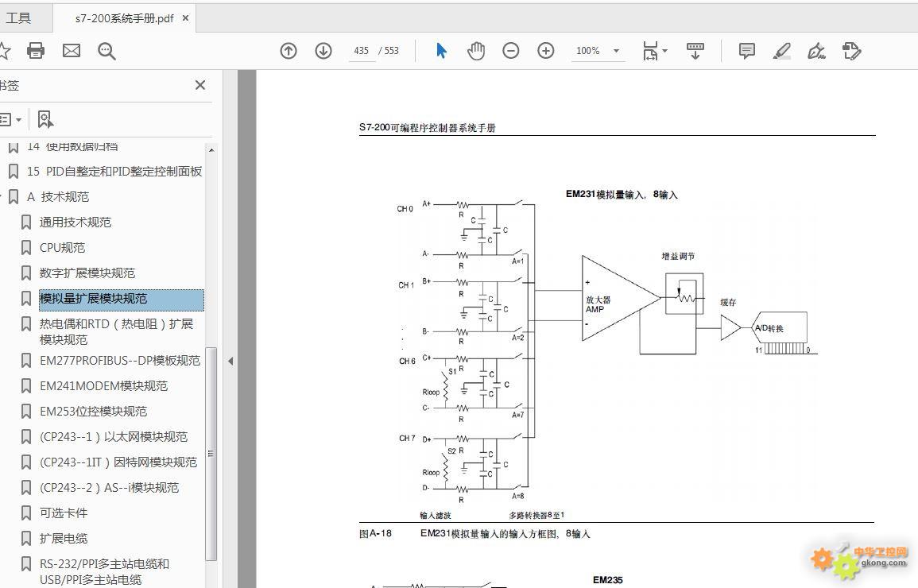
Task: Go to next page arrow
Action: point(323,51)
